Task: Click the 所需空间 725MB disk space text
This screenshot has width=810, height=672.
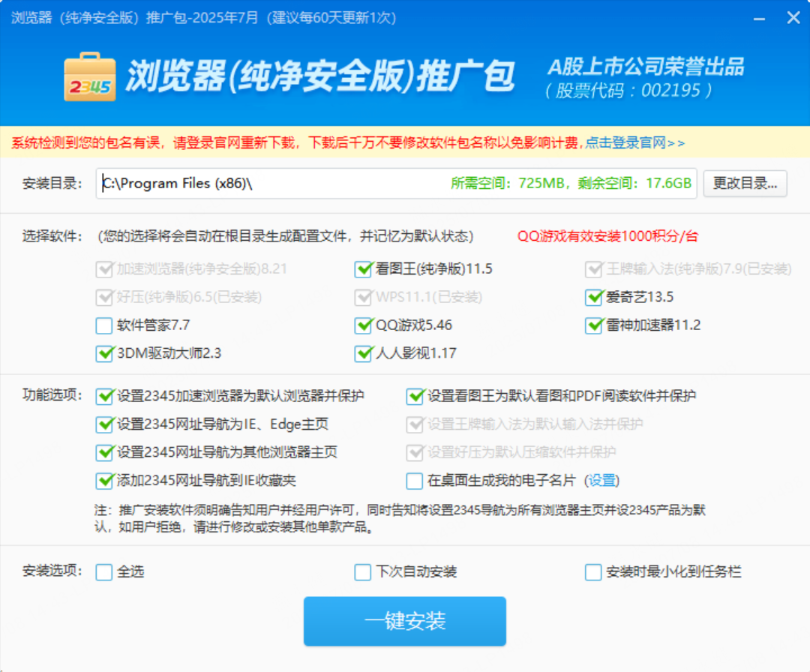Action: pyautogui.click(x=507, y=183)
